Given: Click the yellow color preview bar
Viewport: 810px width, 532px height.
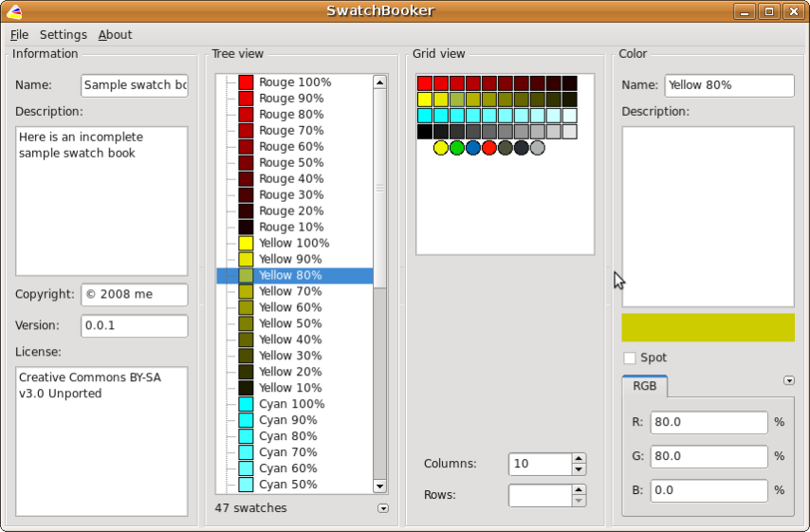Looking at the screenshot, I should pos(708,327).
